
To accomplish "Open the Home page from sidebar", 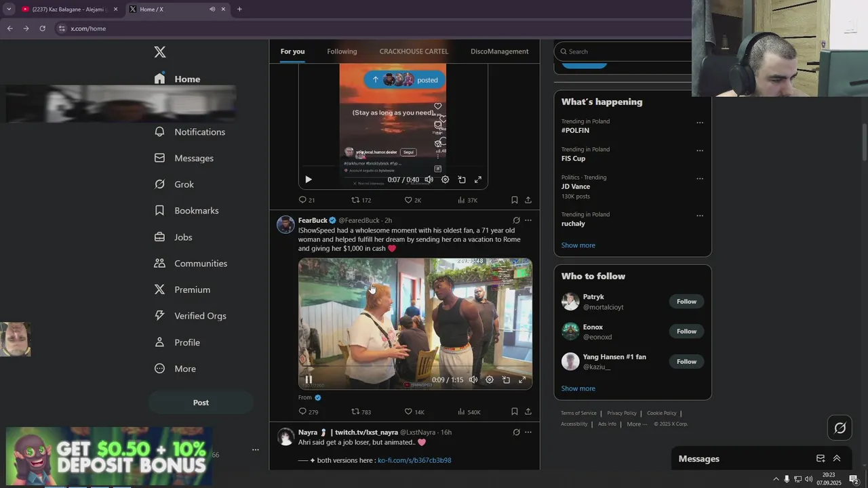I will 177,79.
